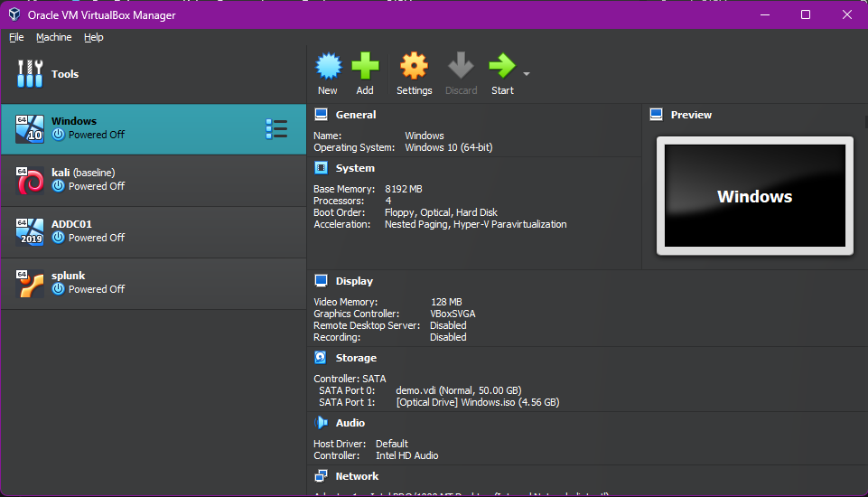The image size is (868, 497).
Task: Click the Host Driver Default value
Action: click(x=392, y=444)
